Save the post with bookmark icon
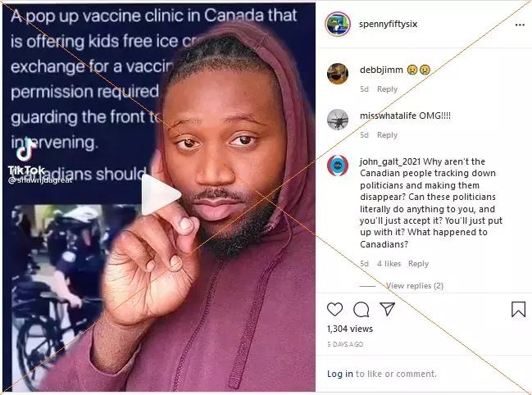532x395 pixels. coord(518,309)
